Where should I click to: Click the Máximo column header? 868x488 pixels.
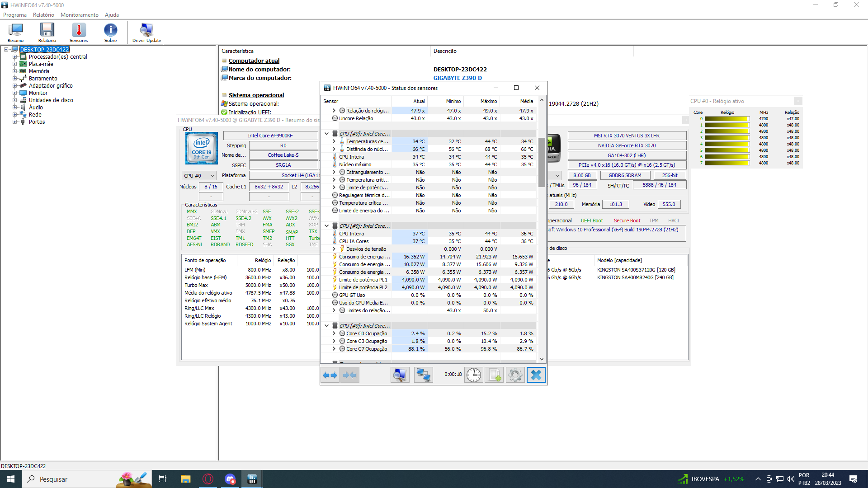click(482, 101)
